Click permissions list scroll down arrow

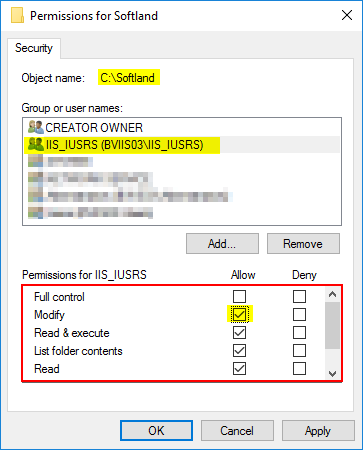[332, 373]
